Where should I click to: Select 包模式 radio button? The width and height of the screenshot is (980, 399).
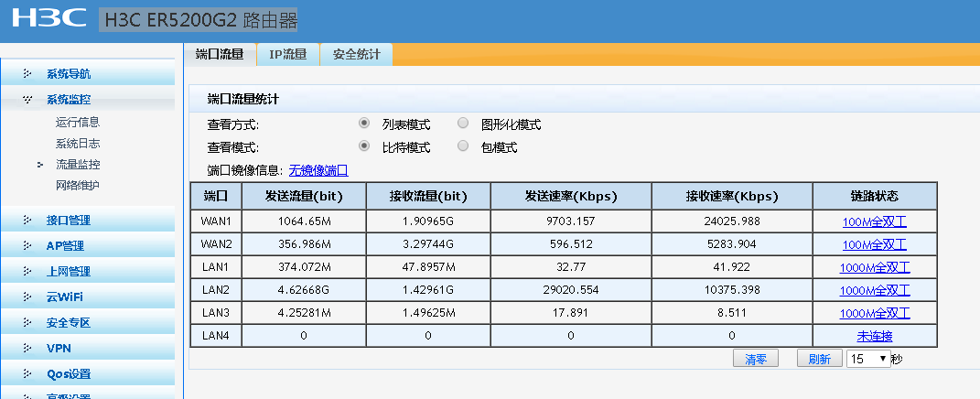tap(463, 146)
